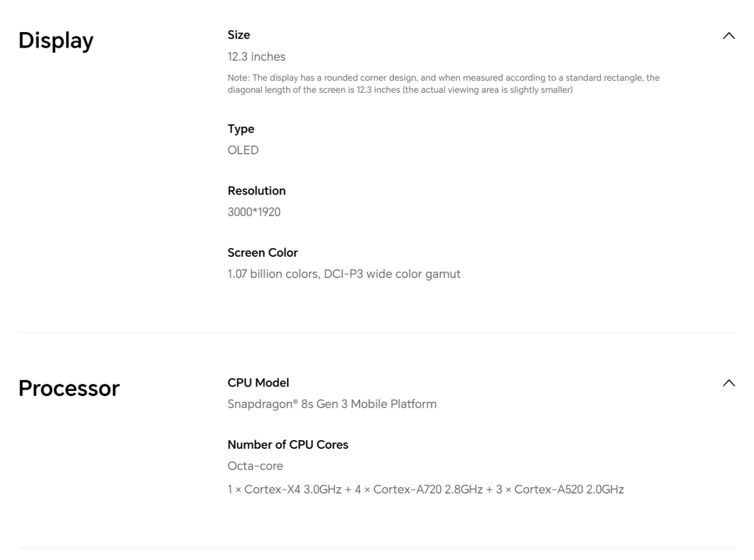Select the Size spec label
This screenshot has height=560, width=754.
click(x=239, y=35)
